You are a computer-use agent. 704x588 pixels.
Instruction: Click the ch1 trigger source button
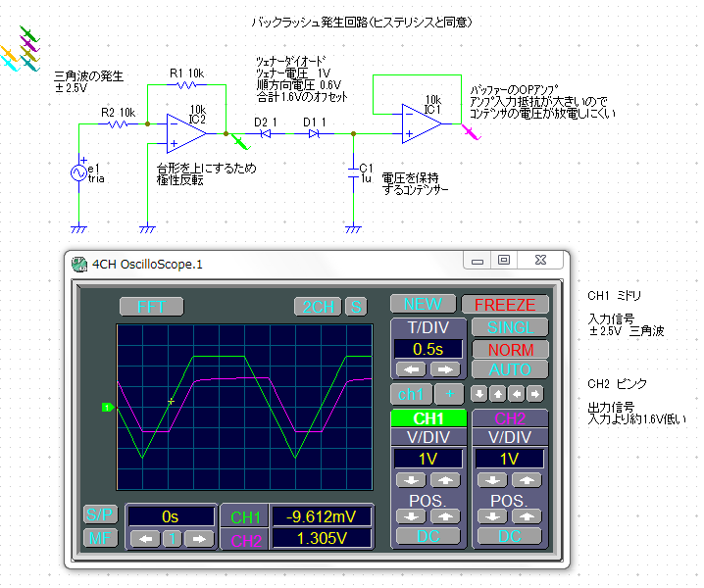411,394
